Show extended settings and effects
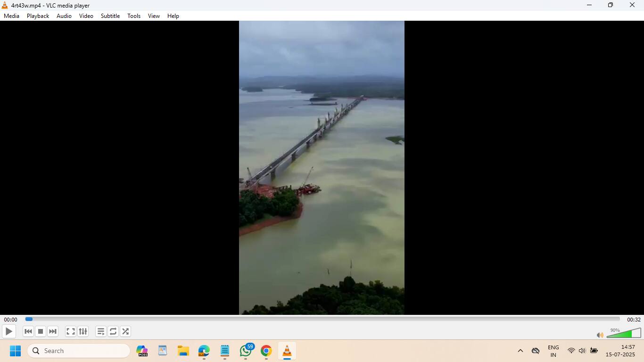The image size is (644, 362). [x=83, y=331]
